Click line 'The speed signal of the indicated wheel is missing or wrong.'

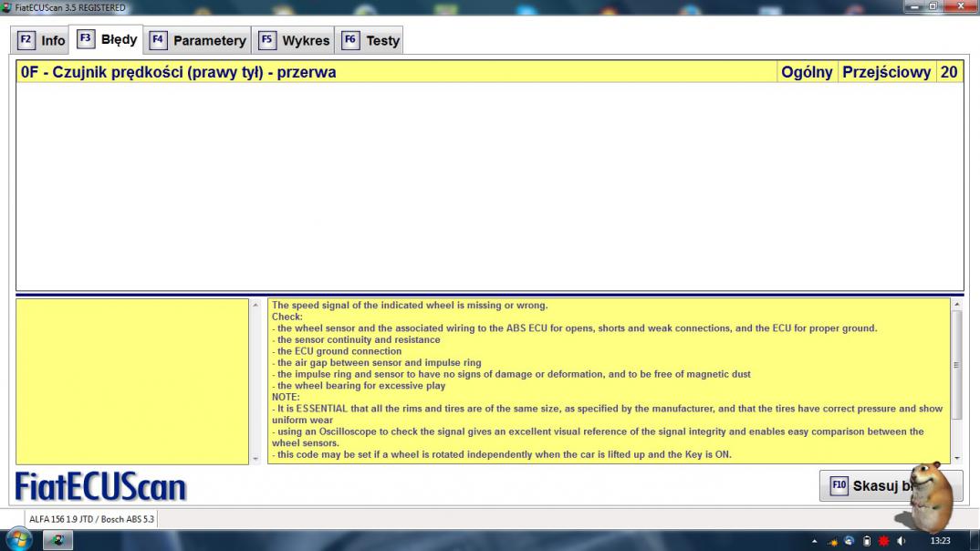[410, 306]
